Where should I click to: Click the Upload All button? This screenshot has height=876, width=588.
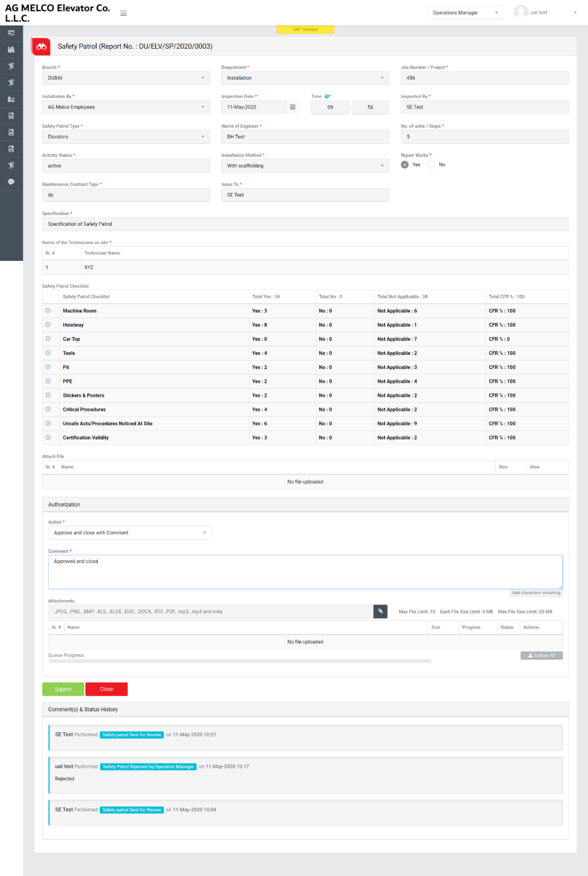coord(542,655)
